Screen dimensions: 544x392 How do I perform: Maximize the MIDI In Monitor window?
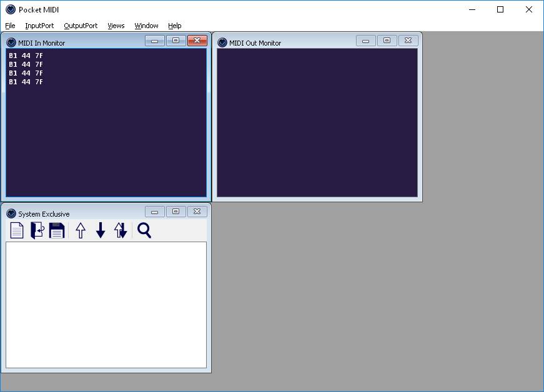[176, 41]
